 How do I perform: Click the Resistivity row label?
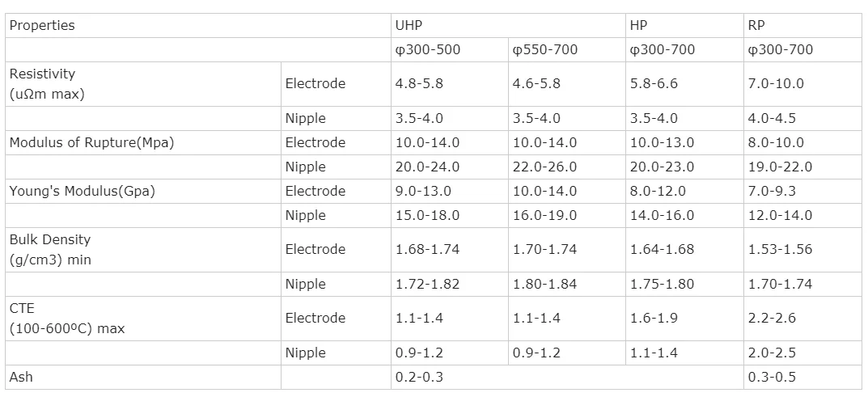43,83
